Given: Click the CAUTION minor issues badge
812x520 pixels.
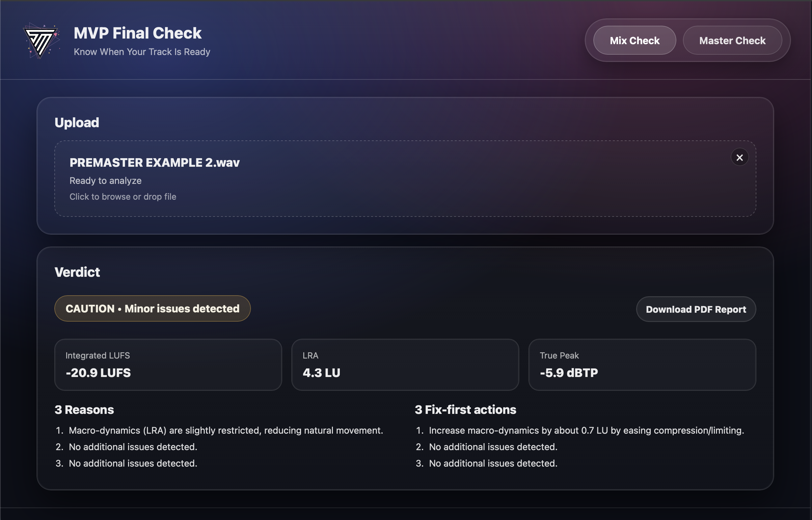Looking at the screenshot, I should pyautogui.click(x=152, y=309).
